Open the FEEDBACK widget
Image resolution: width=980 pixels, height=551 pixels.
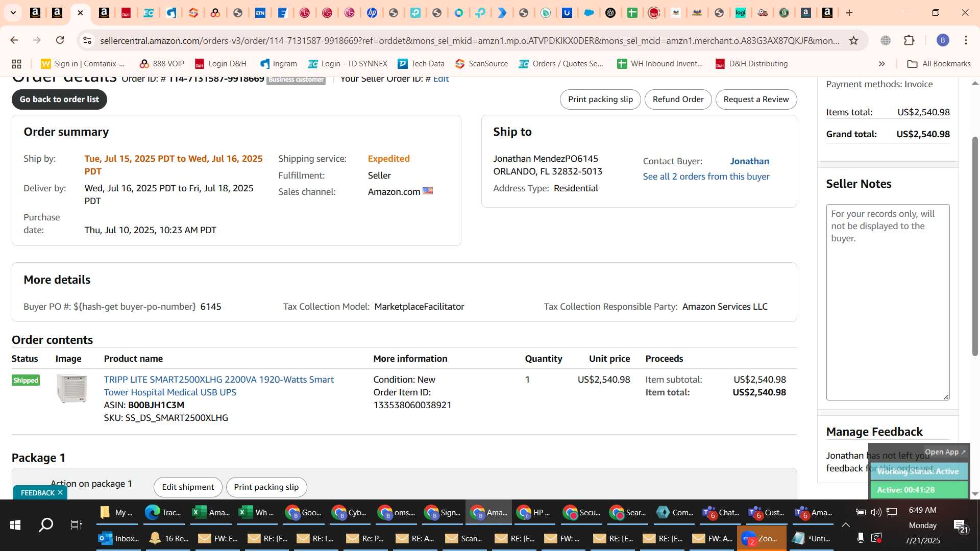(x=37, y=493)
